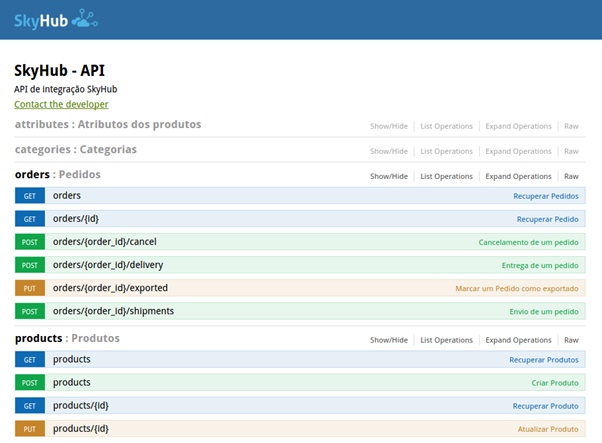Click the POST badge for orders/{order_id}/cancel
602x443 pixels.
pos(30,242)
